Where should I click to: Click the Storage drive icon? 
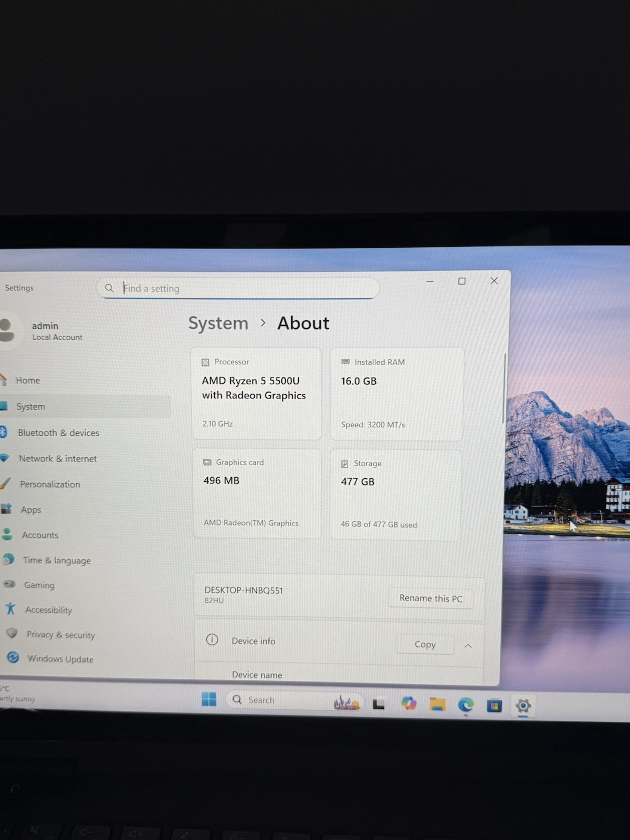[x=345, y=464]
